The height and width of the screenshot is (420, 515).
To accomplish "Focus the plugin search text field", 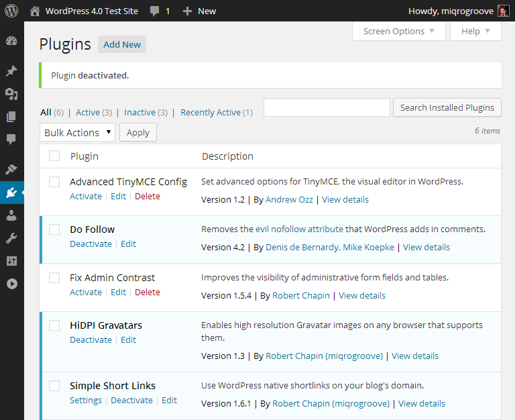I will (327, 107).
